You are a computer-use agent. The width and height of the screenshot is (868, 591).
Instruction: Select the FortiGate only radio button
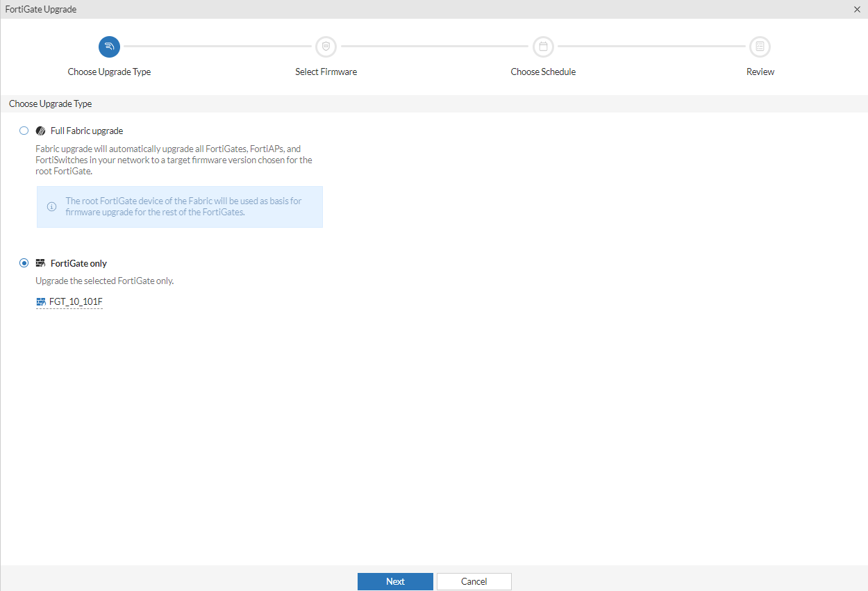tap(24, 263)
